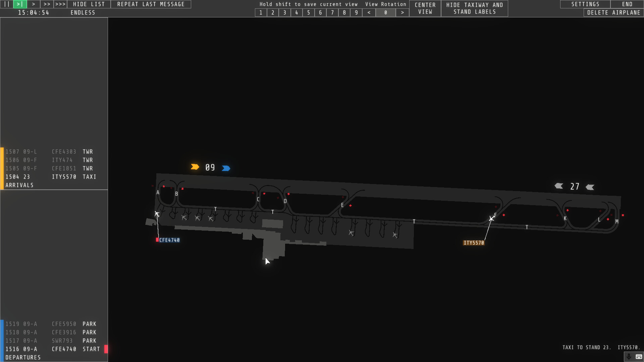Rotate view right using the > stepper
644x362 pixels.
(x=402, y=12)
